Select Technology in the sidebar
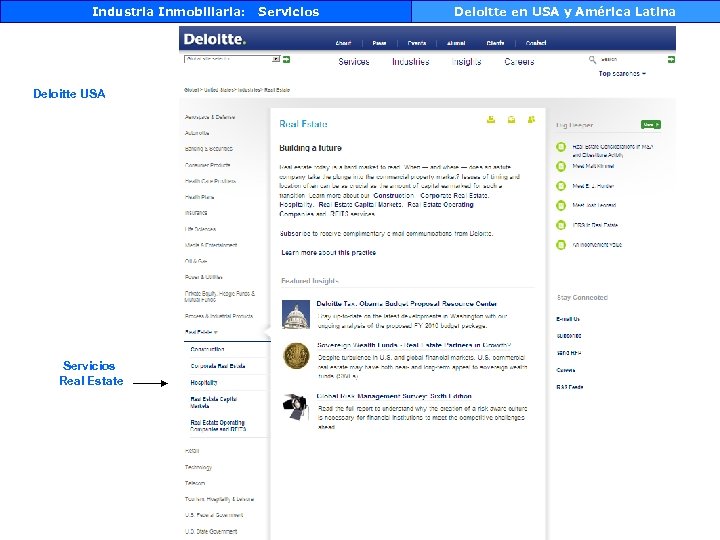Screen dimensions: 720x540 [198, 467]
